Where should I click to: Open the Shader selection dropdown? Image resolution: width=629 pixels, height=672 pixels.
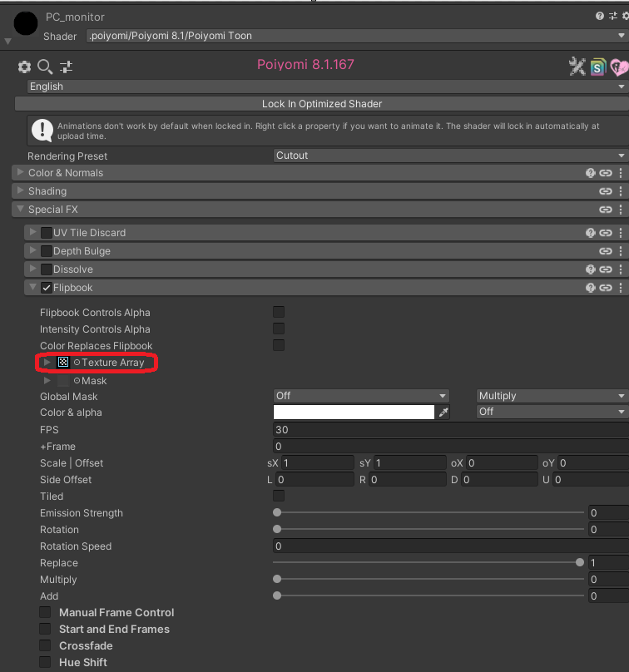pyautogui.click(x=357, y=36)
